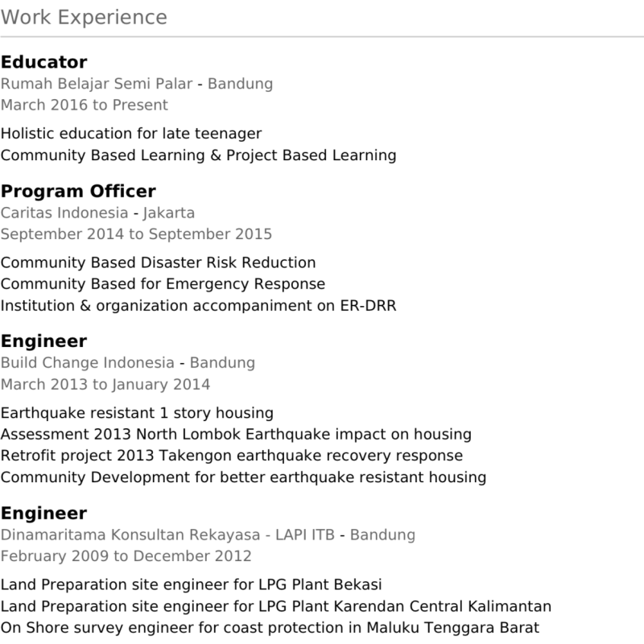Click Caritas Indonesia employer text
This screenshot has height=644, width=644.
tap(64, 213)
